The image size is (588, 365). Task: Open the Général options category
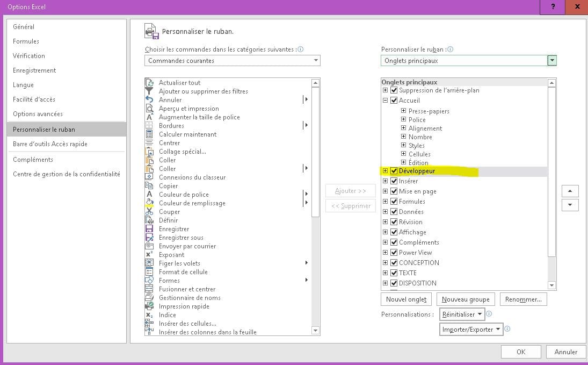[x=67, y=27]
